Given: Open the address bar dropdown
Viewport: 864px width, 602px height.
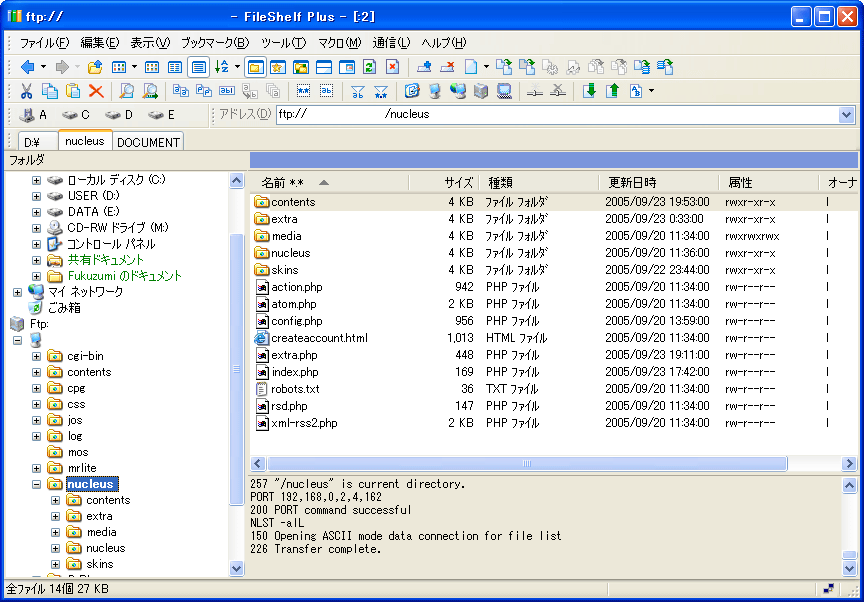Looking at the screenshot, I should [x=846, y=115].
